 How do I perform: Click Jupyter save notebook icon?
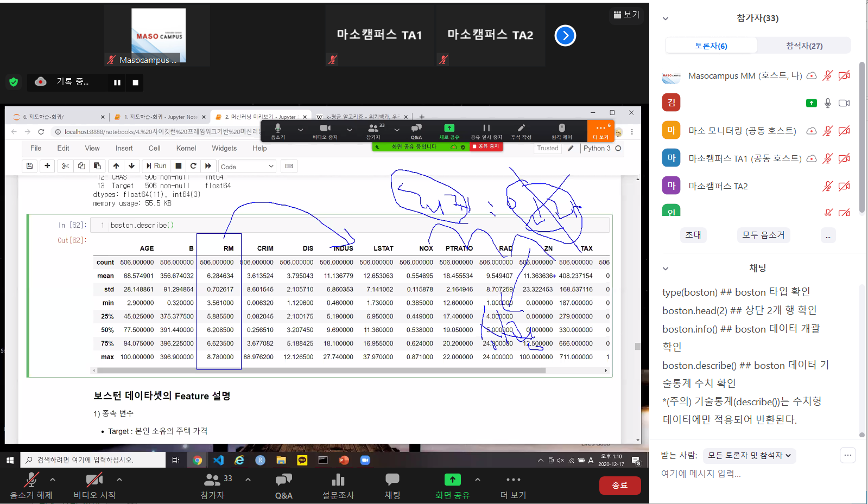click(x=30, y=166)
